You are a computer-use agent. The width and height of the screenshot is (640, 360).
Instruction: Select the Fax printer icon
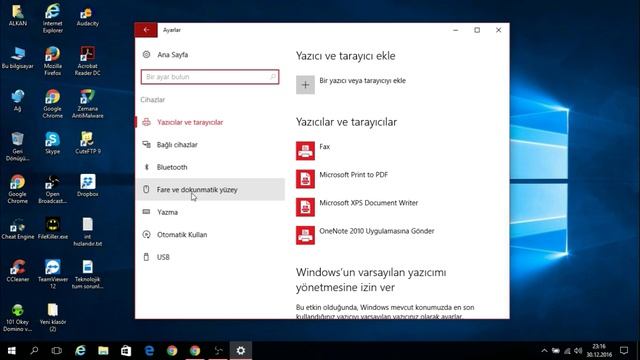(x=305, y=151)
